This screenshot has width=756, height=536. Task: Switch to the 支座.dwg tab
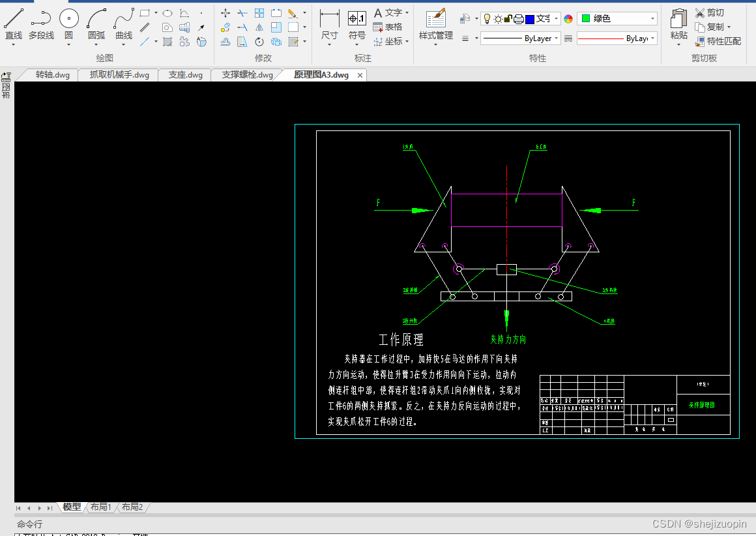(x=186, y=75)
